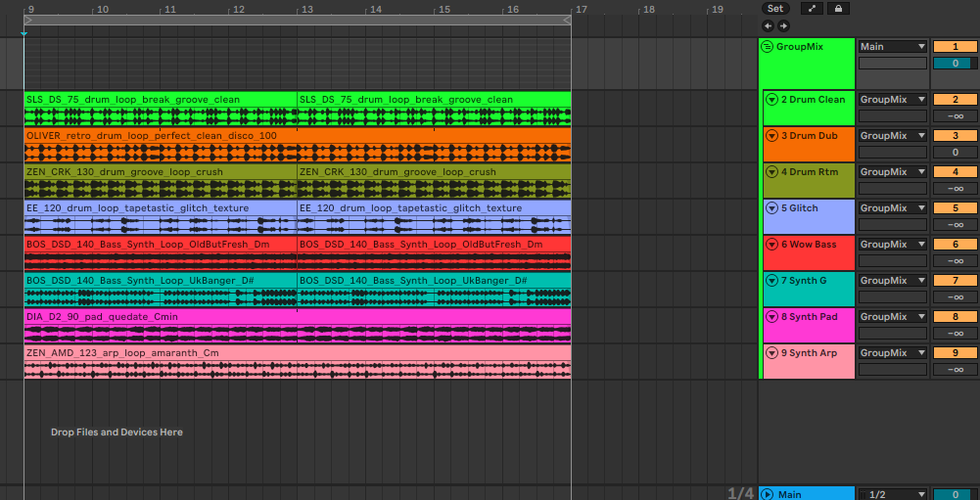Image resolution: width=980 pixels, height=500 pixels.
Task: Open GroupMix output routing dropdown showing Main
Action: [x=893, y=47]
